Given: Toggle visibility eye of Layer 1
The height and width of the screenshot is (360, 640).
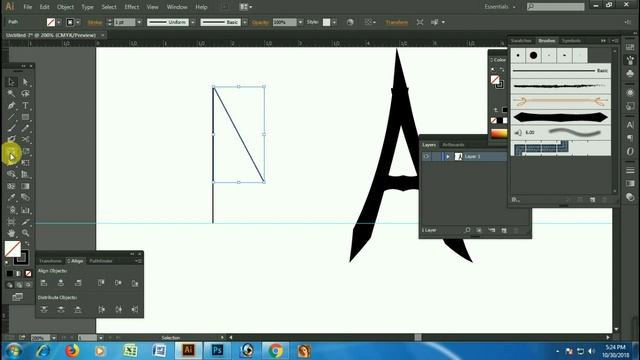Looking at the screenshot, I should point(426,156).
